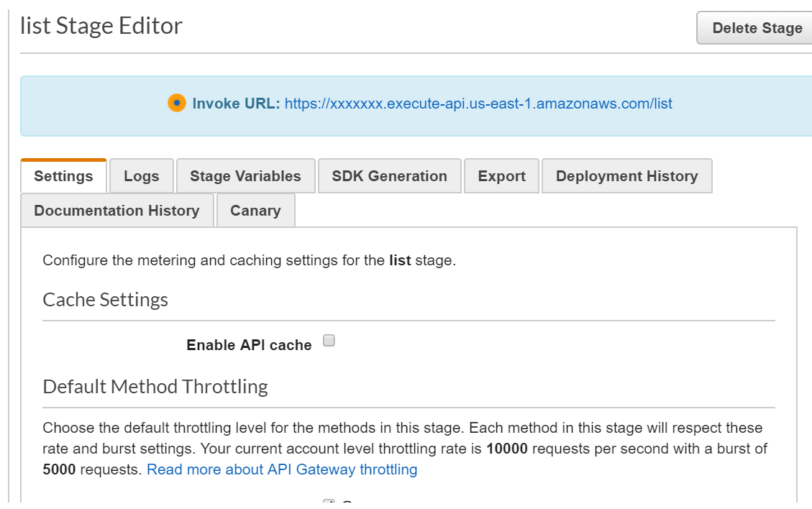Open the Documentation History tab

click(117, 210)
